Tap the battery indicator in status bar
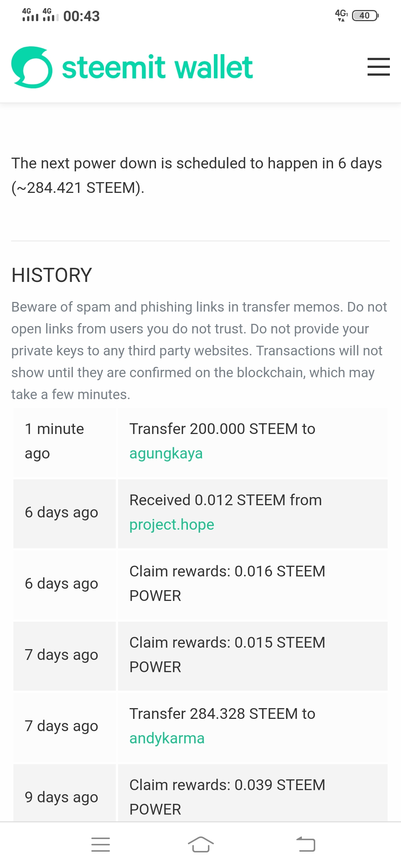401x868 pixels. click(365, 16)
